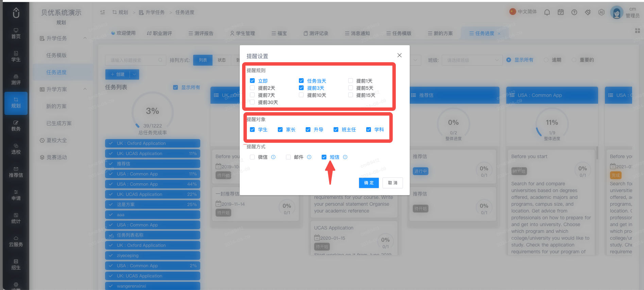The image size is (644, 290).
Task: Collapse the 升学任务 sidebar group
Action: pyautogui.click(x=85, y=38)
